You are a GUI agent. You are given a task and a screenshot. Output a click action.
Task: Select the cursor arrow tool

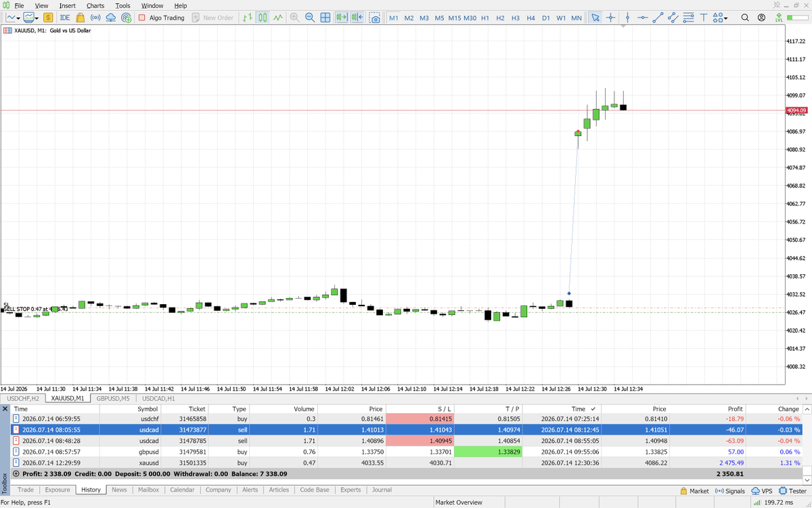[x=595, y=18]
